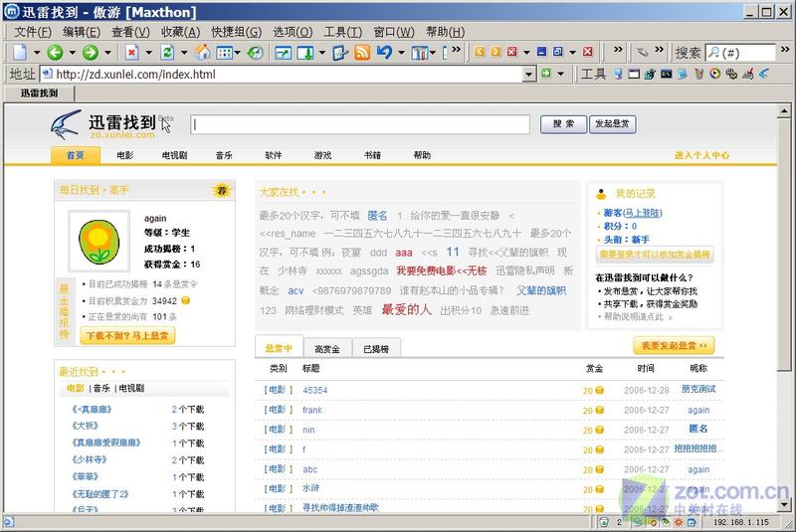The width and height of the screenshot is (796, 532).
Task: Click IP address 192.168.1.115 in status bar
Action: point(741,522)
